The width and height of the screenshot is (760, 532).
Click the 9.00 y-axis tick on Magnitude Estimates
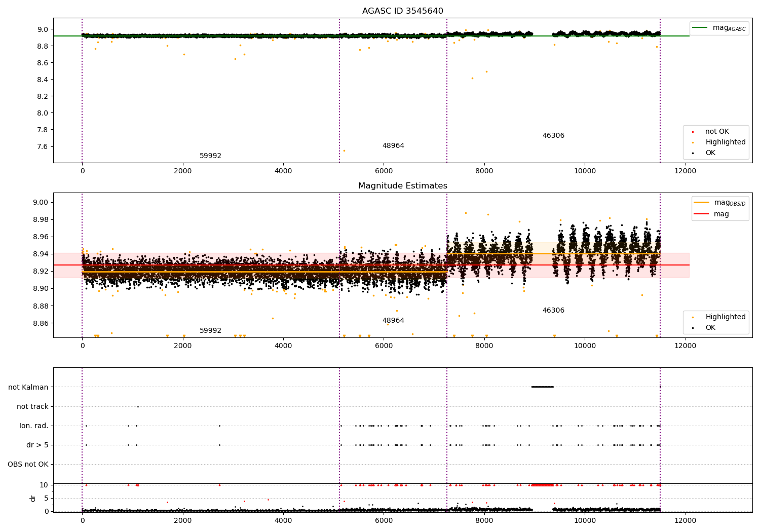pyautogui.click(x=41, y=203)
